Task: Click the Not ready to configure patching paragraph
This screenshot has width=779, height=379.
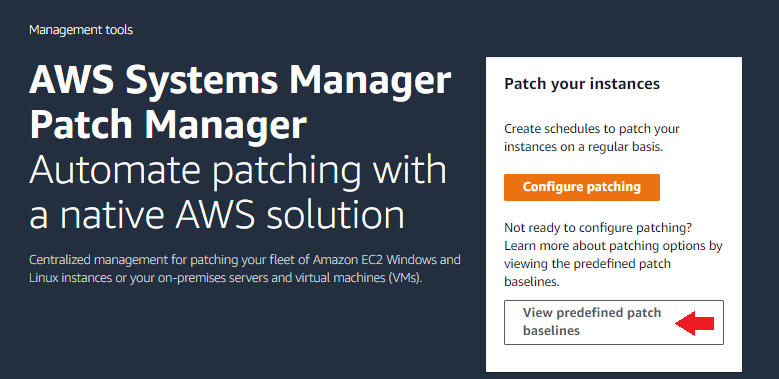Action: point(613,255)
